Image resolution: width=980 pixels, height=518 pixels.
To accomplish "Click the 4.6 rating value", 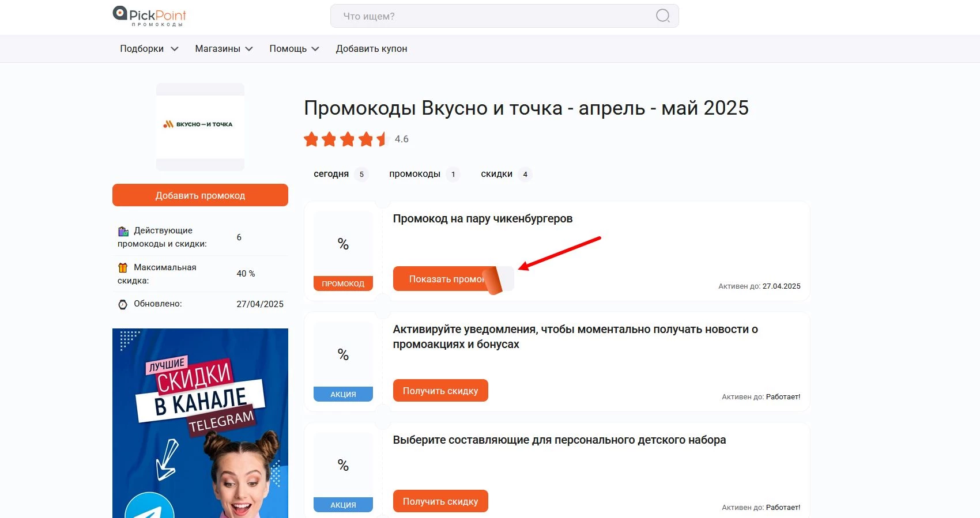I will pos(402,139).
